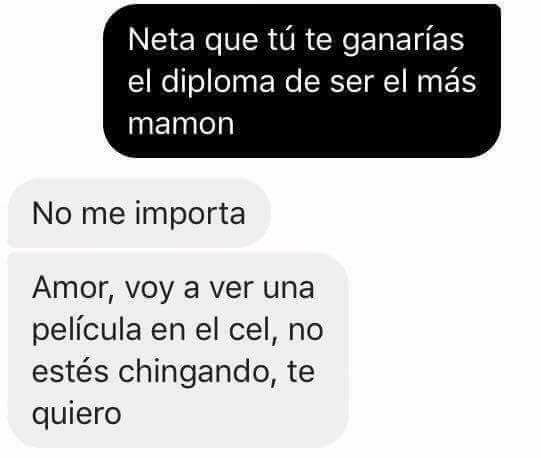This screenshot has height=458, width=541.
Task: Click the word 'estés' in last message
Action: point(70,371)
